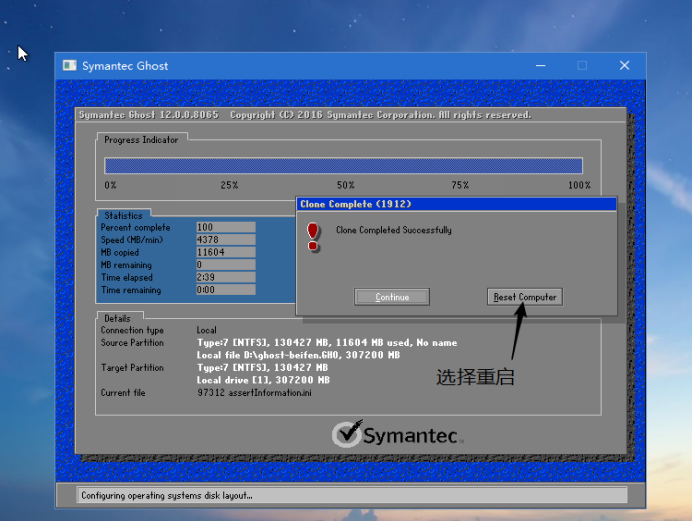
Task: Click the red exclamation mark icon
Action: click(x=313, y=237)
